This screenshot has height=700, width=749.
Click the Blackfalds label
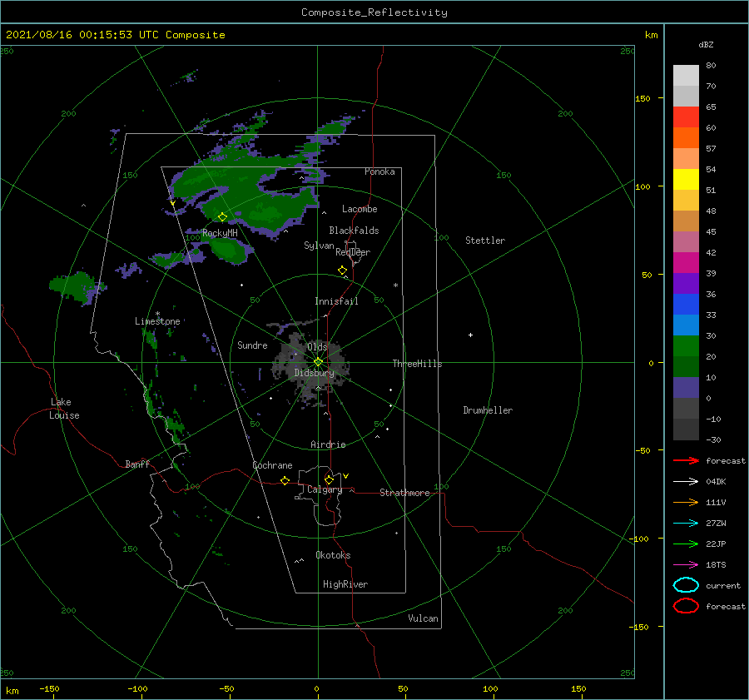click(x=354, y=231)
